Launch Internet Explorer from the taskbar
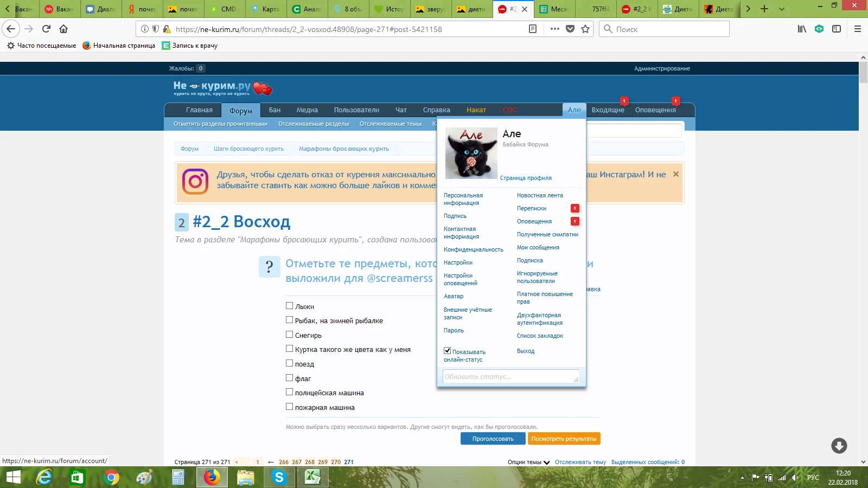868x488 pixels. click(x=44, y=477)
